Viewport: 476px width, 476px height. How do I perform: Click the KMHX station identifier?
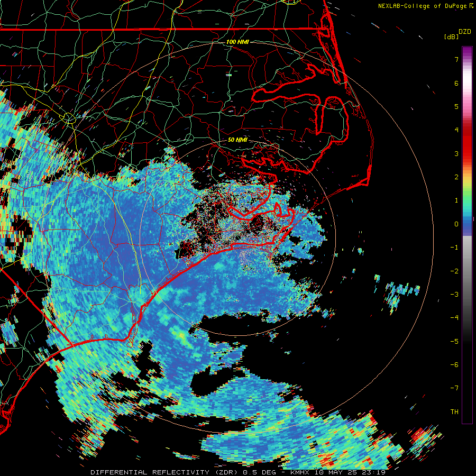300,472
